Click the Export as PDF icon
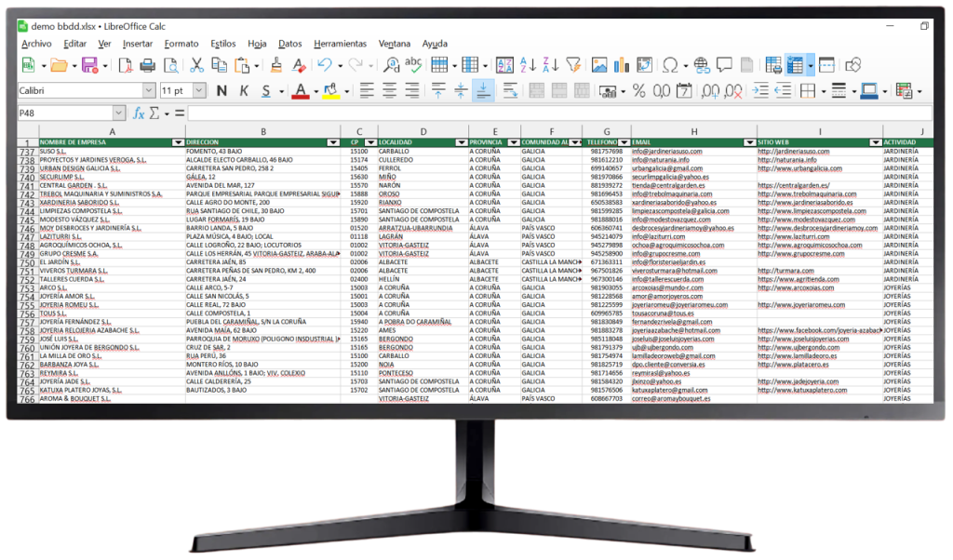Image resolution: width=953 pixels, height=560 pixels. pos(124,65)
